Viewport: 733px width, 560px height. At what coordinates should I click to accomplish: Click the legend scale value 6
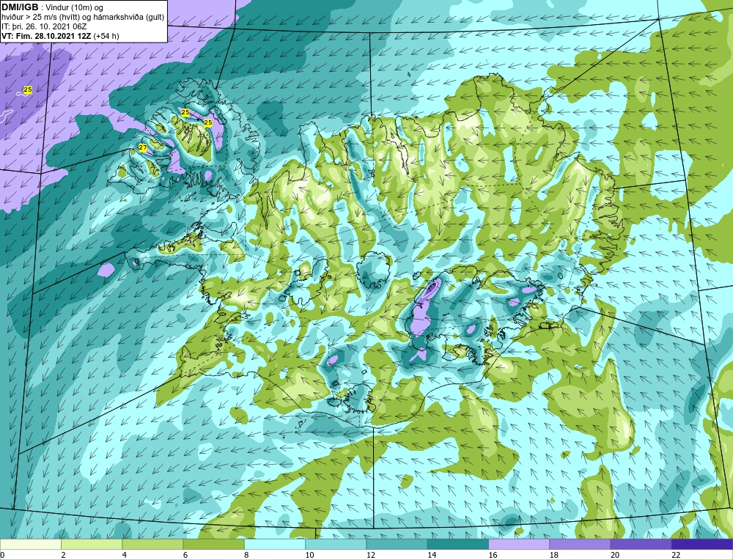pyautogui.click(x=185, y=555)
